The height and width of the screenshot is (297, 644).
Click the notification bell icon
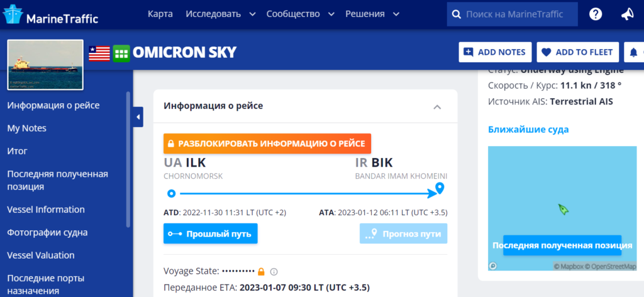(634, 52)
